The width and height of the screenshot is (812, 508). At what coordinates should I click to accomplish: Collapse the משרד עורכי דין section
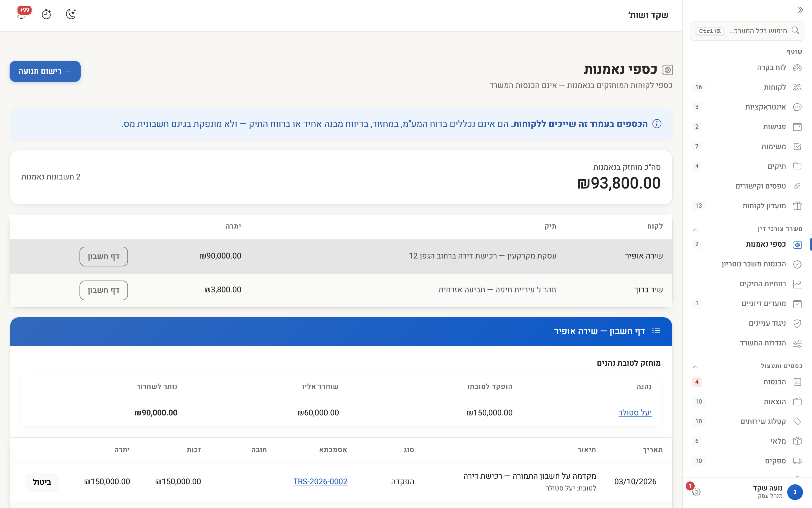coord(695,229)
